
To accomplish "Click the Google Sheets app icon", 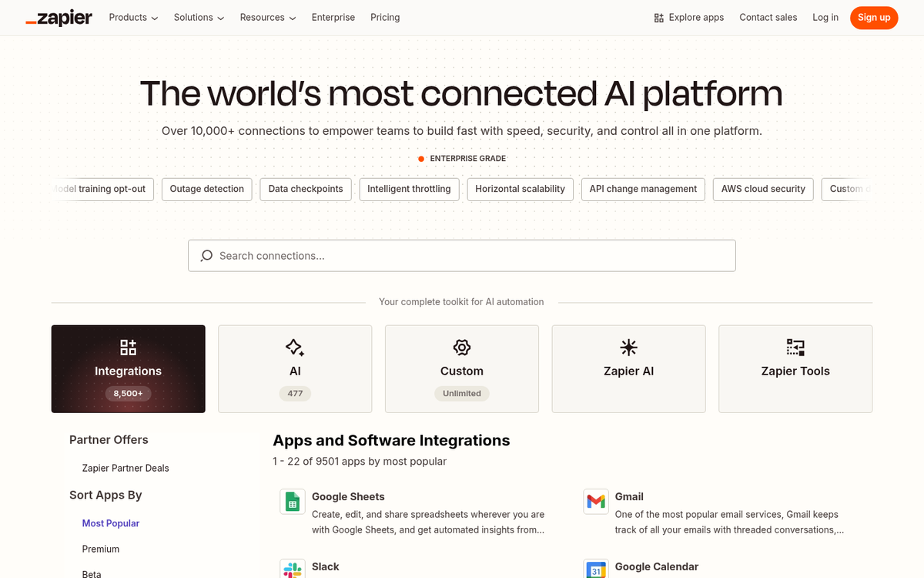I will pos(292,502).
